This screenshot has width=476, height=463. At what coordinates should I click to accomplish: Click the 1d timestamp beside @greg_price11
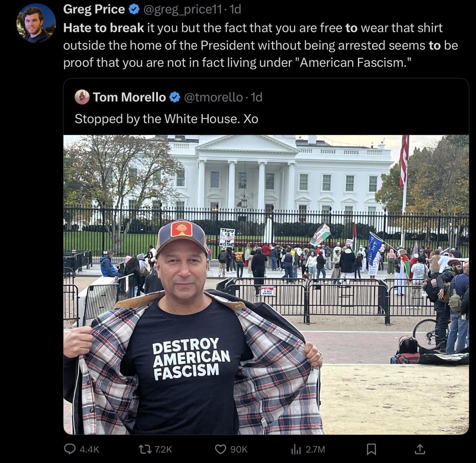click(x=235, y=9)
